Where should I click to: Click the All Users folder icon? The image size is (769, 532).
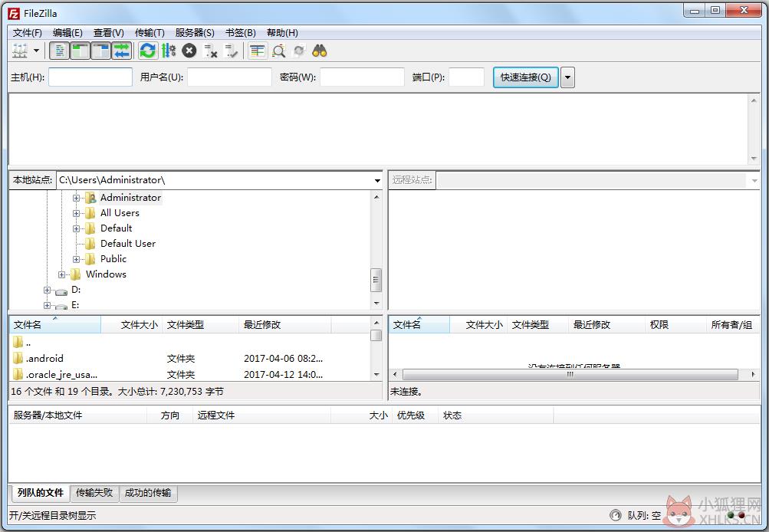[90, 213]
